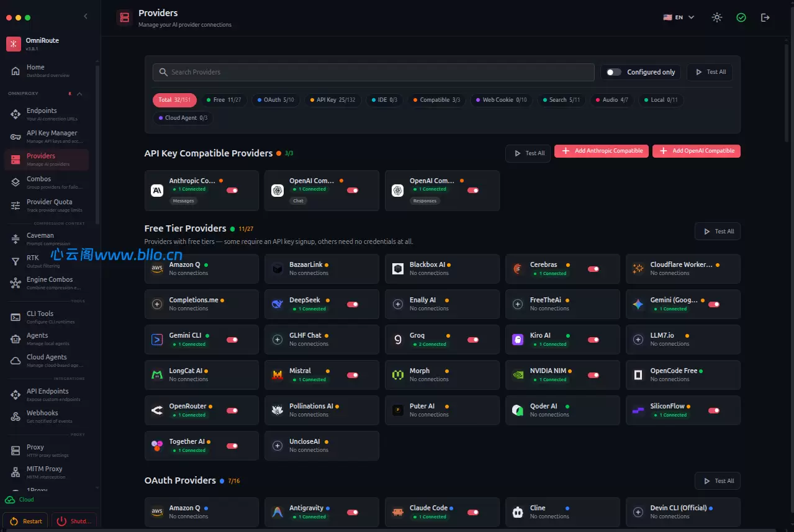Open the Endpoints sidebar item
The image size is (794, 532).
click(x=47, y=114)
